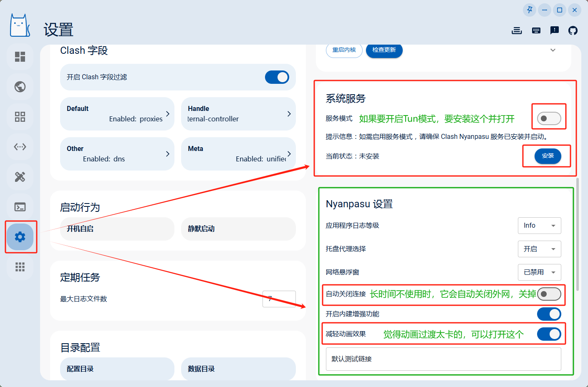Enable the 服务模式 switch
Viewport: 588px width, 387px height.
coord(549,118)
